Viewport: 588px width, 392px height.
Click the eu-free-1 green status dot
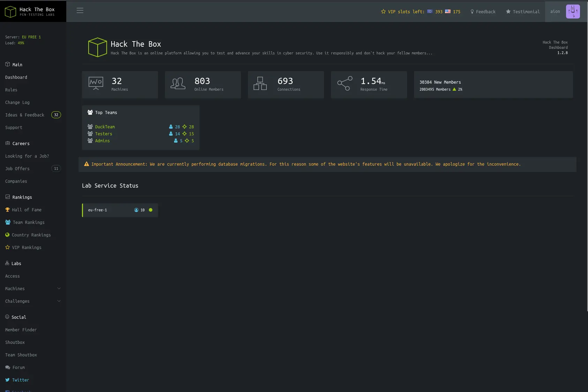tap(151, 210)
